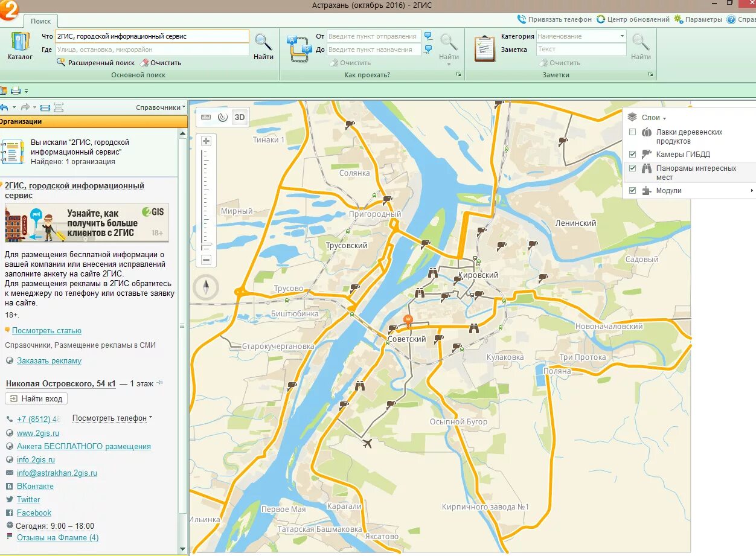This screenshot has height=556, width=756.
Task: Click traffic camera icon near Тинаки 1
Action: tap(350, 125)
